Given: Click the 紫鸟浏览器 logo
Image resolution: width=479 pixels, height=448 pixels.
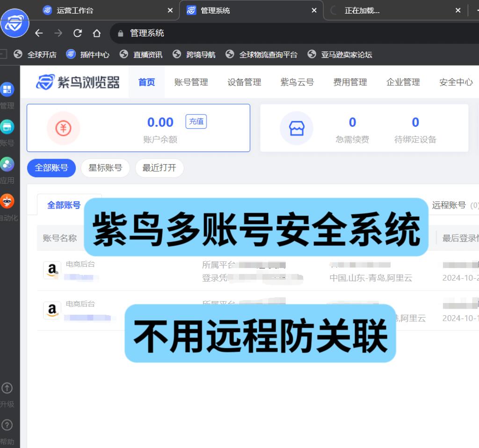Looking at the screenshot, I should (x=78, y=82).
